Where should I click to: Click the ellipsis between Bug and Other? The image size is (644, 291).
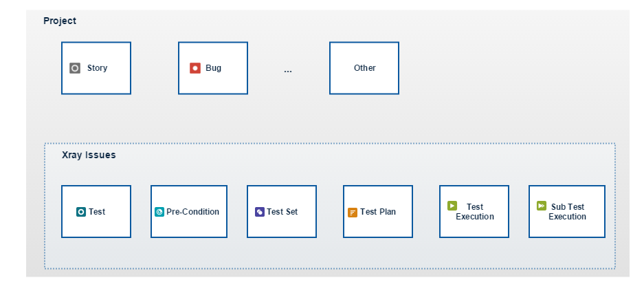coord(288,71)
